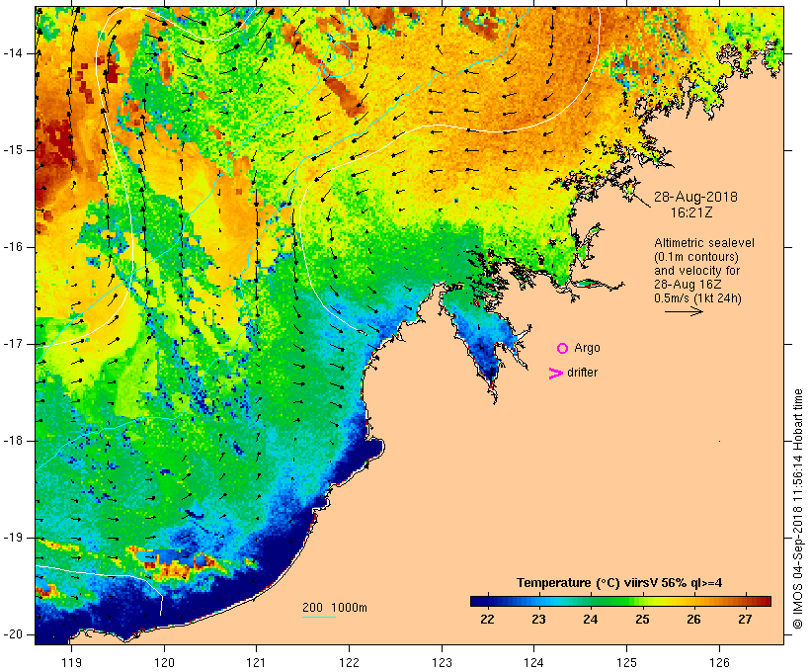The height and width of the screenshot is (672, 810).
Task: Click the colorbar value 25
Action: click(x=642, y=620)
